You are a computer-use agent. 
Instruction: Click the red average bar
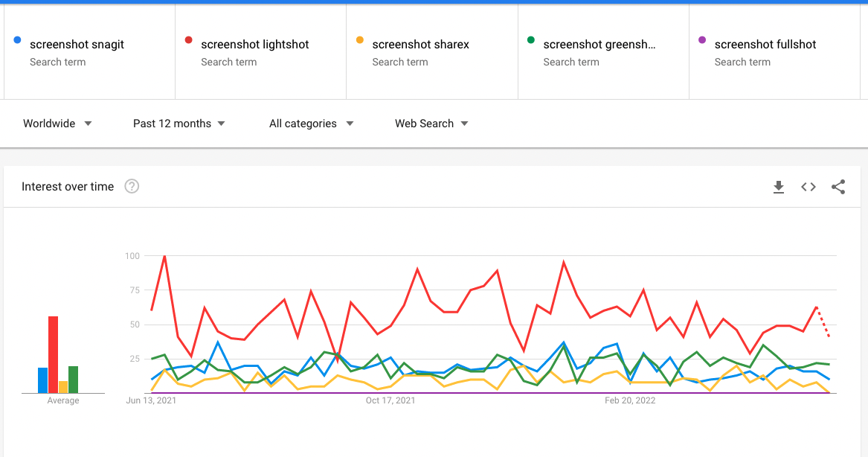click(53, 354)
